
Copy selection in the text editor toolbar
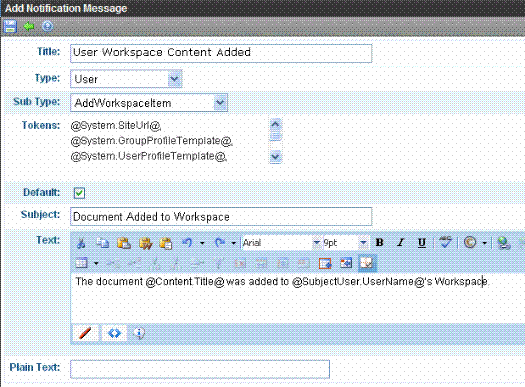click(102, 243)
